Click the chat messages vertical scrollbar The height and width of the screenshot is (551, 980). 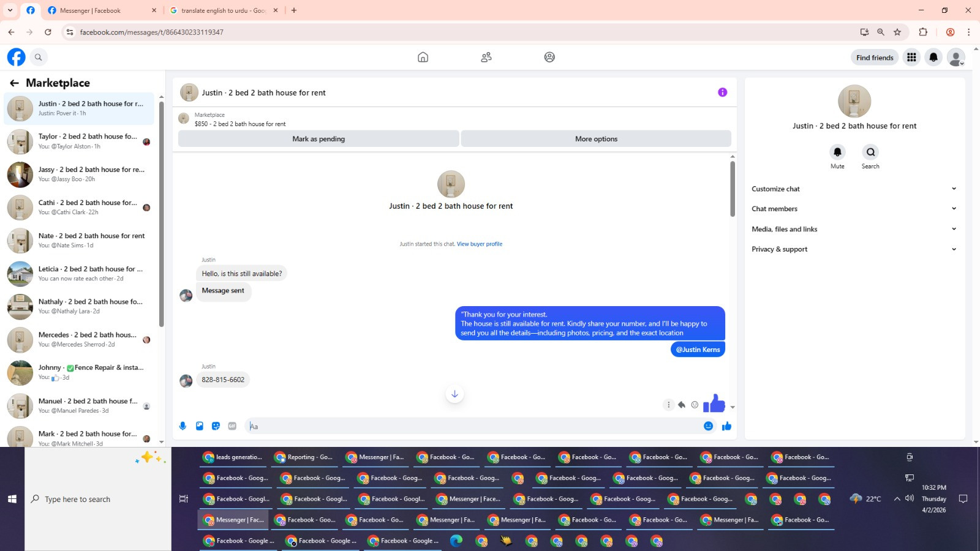[x=733, y=189]
